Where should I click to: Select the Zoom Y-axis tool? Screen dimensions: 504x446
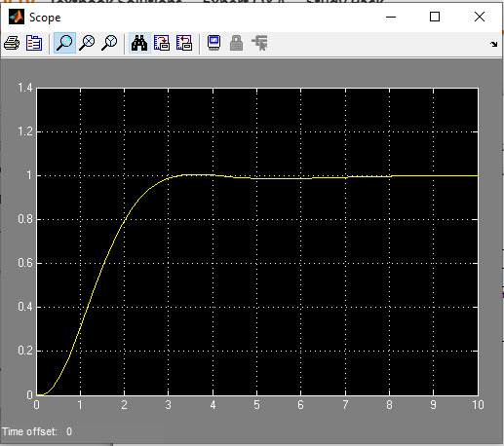pos(109,43)
